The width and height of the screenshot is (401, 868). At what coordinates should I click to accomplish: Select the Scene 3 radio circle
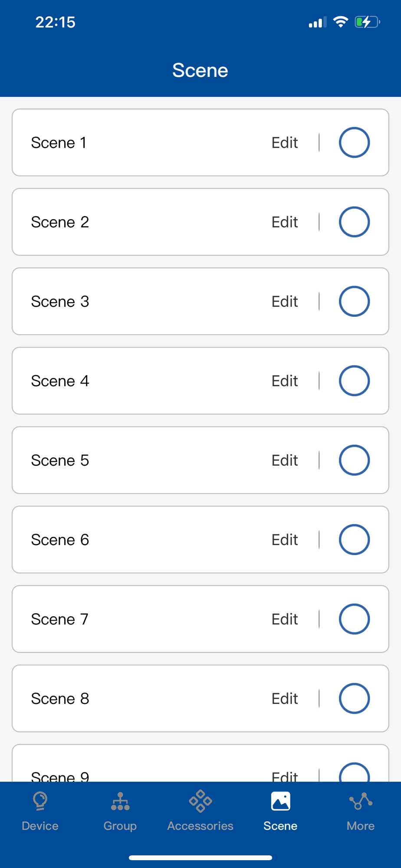point(354,301)
